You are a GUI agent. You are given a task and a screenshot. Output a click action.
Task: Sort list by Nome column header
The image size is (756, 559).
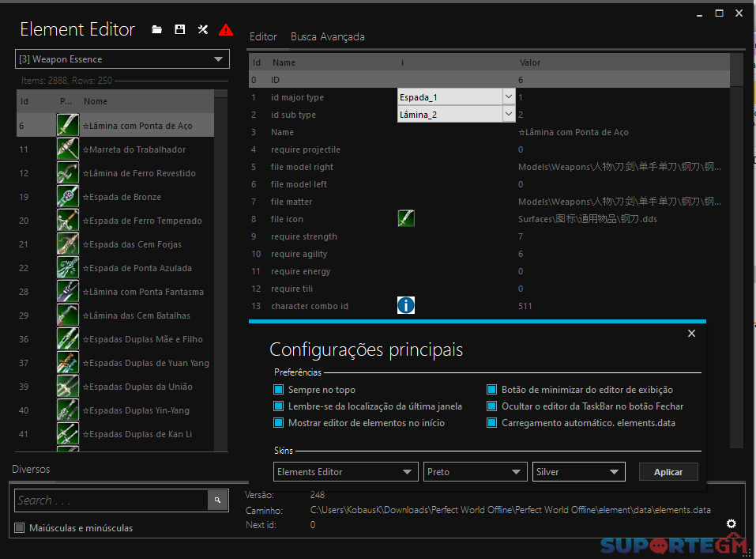tap(96, 101)
